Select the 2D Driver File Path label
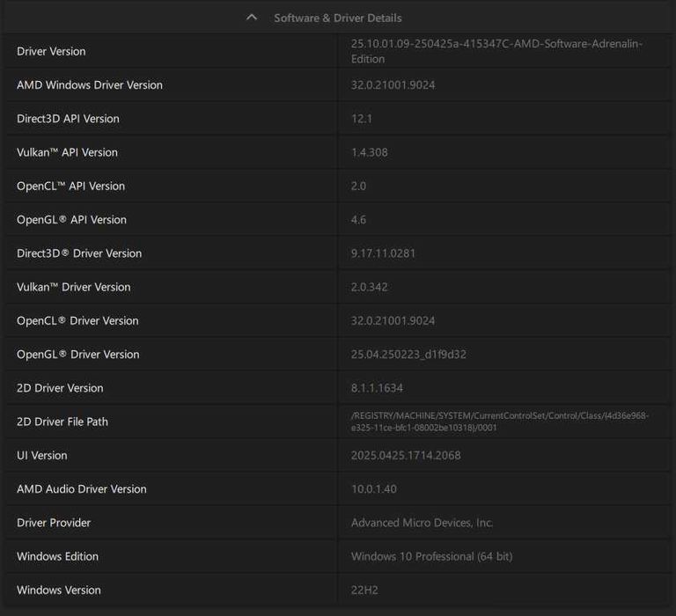The image size is (676, 616). [x=62, y=422]
